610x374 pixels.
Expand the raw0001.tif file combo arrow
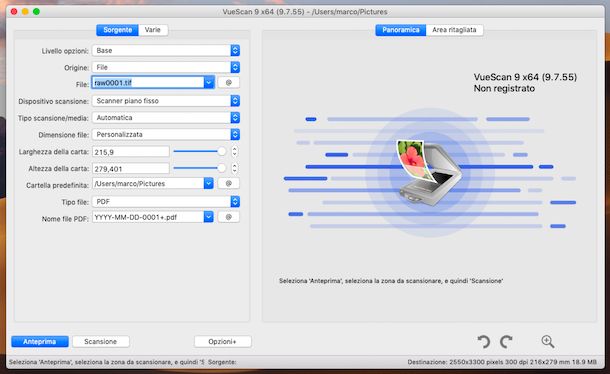click(x=209, y=83)
